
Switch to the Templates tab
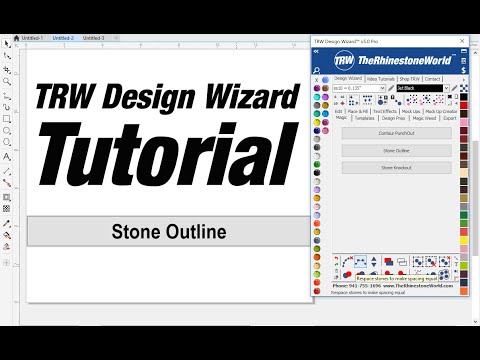point(365,118)
